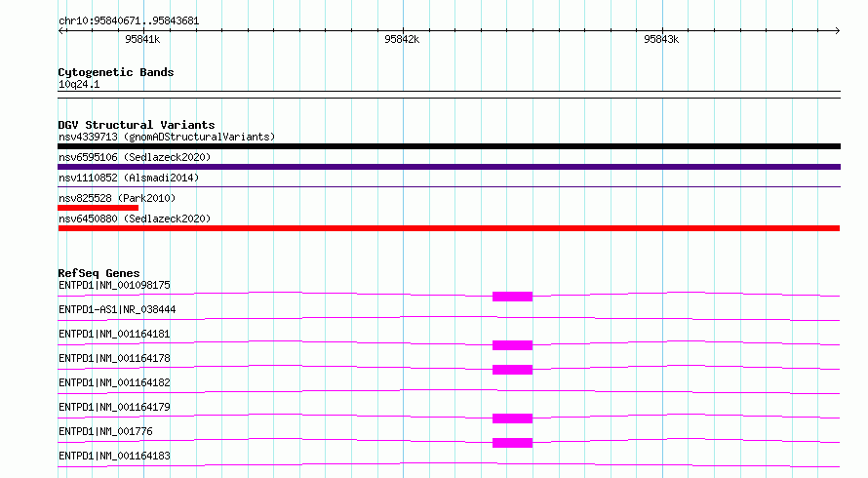Screen dimensions: 868x478
Task: Click the nsv1110852 (Alsmadi2014) label
Action: coord(129,178)
